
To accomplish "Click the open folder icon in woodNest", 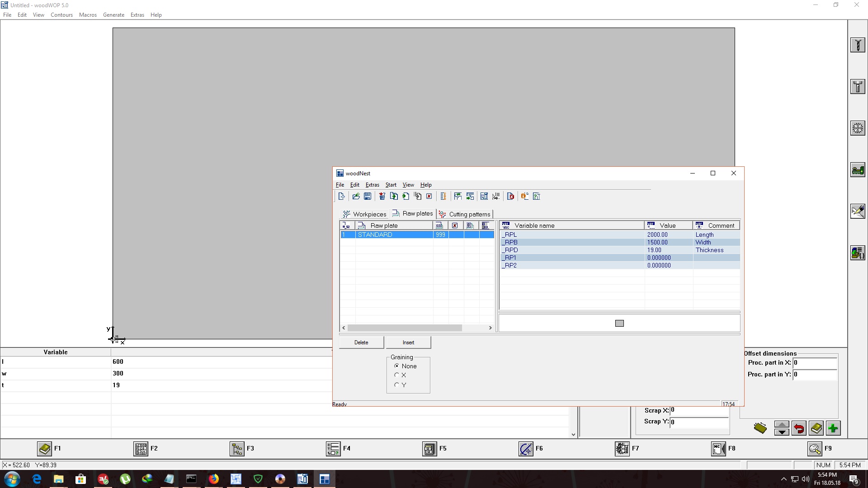I will pos(356,196).
